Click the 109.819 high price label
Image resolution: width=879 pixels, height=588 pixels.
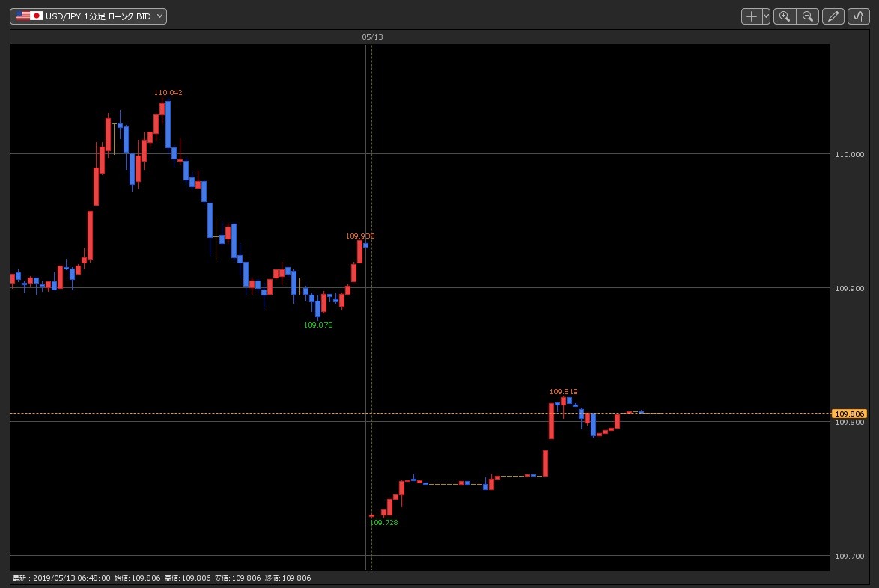(x=563, y=391)
